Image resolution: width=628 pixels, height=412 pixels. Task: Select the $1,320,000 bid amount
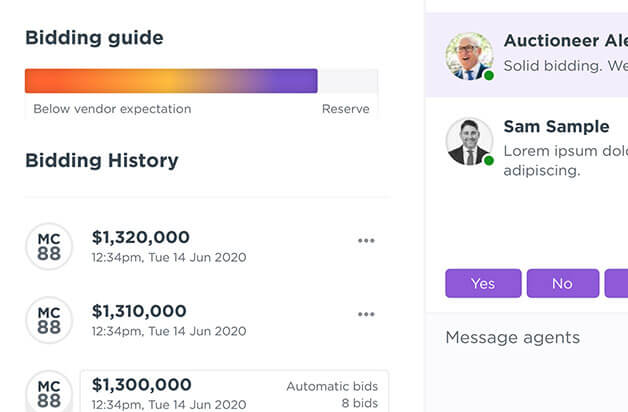coord(141,237)
